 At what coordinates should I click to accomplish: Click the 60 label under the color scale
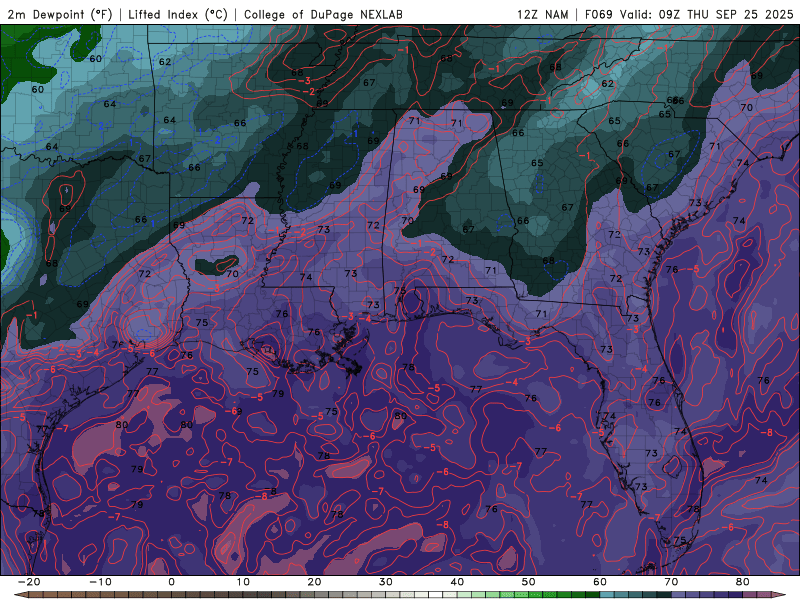coord(600,582)
